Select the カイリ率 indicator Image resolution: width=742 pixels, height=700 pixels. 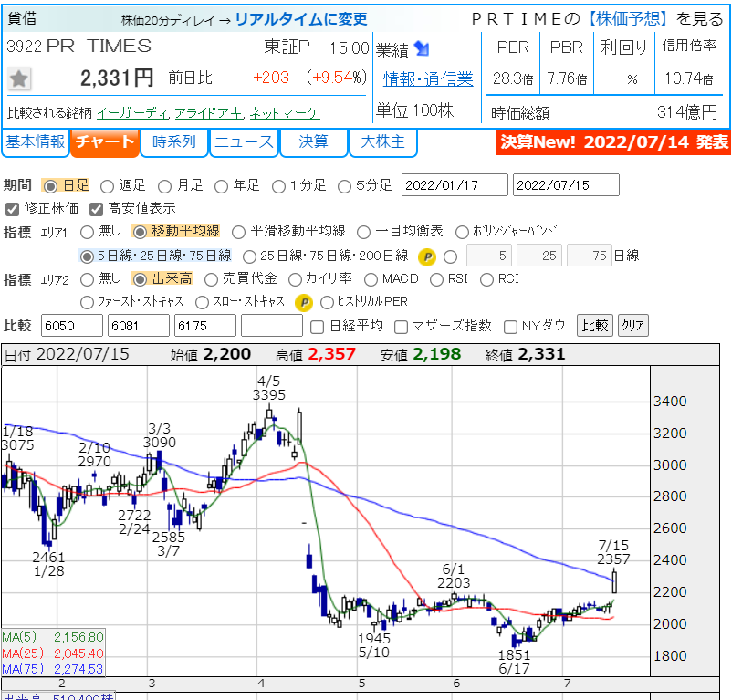(295, 279)
